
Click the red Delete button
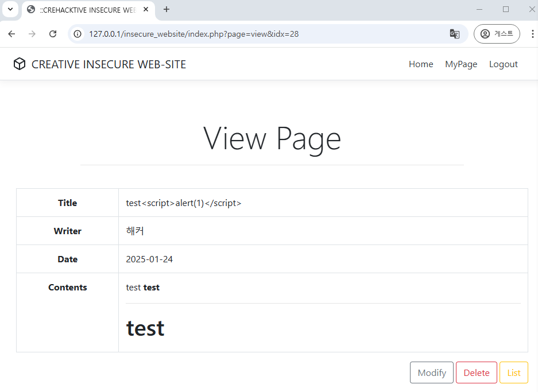476,372
